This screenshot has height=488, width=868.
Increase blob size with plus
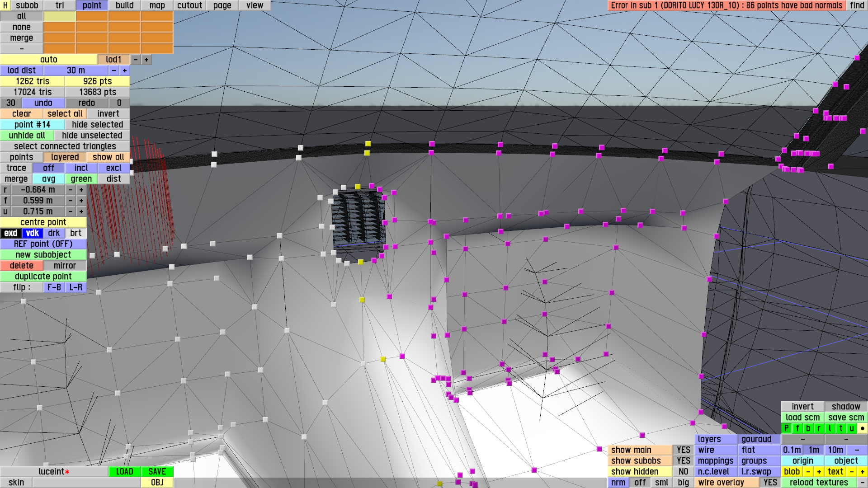pyautogui.click(x=819, y=472)
